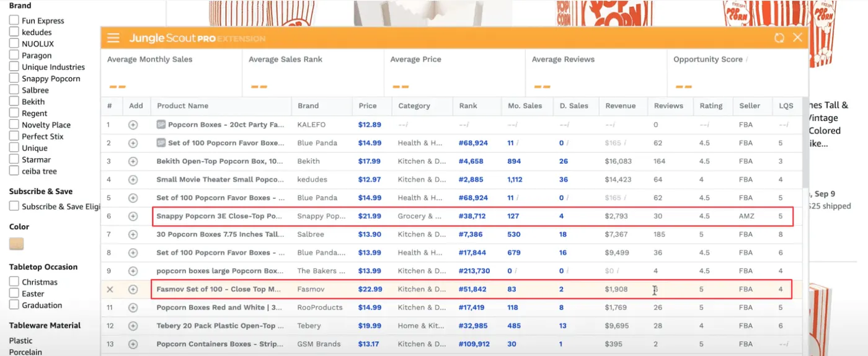Add Tebery 20 Pack Plastic product
Viewport: 868px width, 356px height.
click(x=133, y=326)
